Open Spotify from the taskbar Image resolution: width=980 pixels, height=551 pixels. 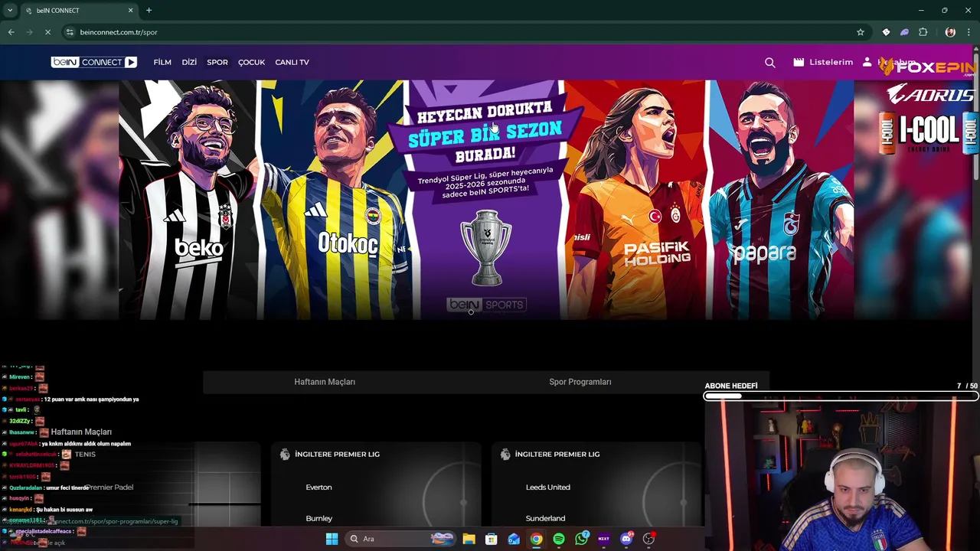point(559,539)
